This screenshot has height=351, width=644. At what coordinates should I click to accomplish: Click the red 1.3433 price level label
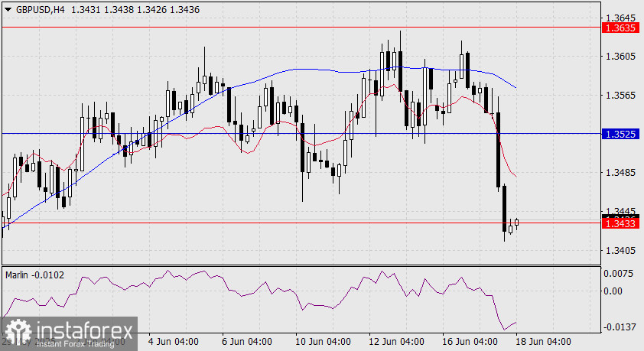pos(620,223)
